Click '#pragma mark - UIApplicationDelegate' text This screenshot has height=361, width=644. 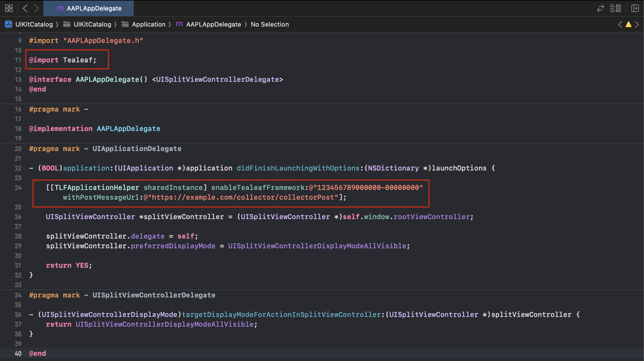(105, 149)
